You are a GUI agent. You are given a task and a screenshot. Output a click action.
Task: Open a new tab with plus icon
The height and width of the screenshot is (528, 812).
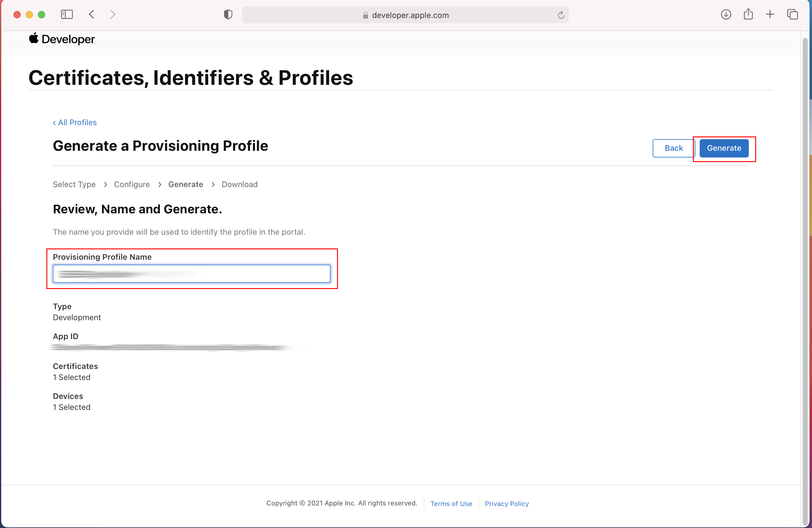tap(770, 14)
